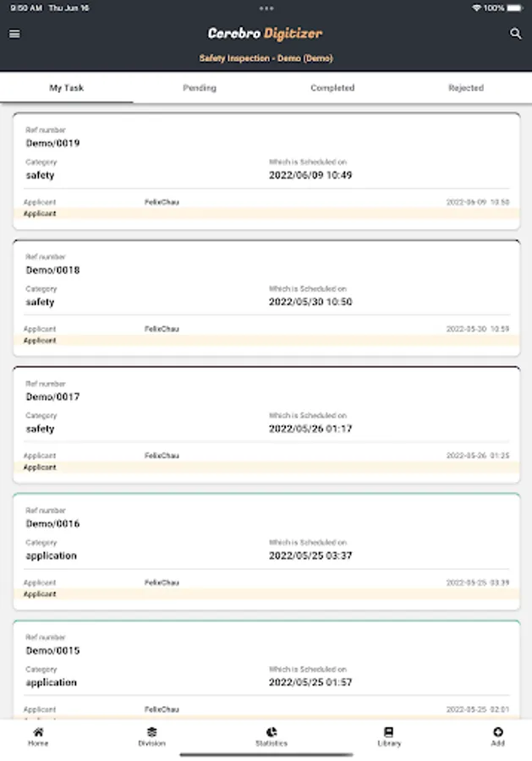Open the hamburger menu icon

pyautogui.click(x=14, y=34)
